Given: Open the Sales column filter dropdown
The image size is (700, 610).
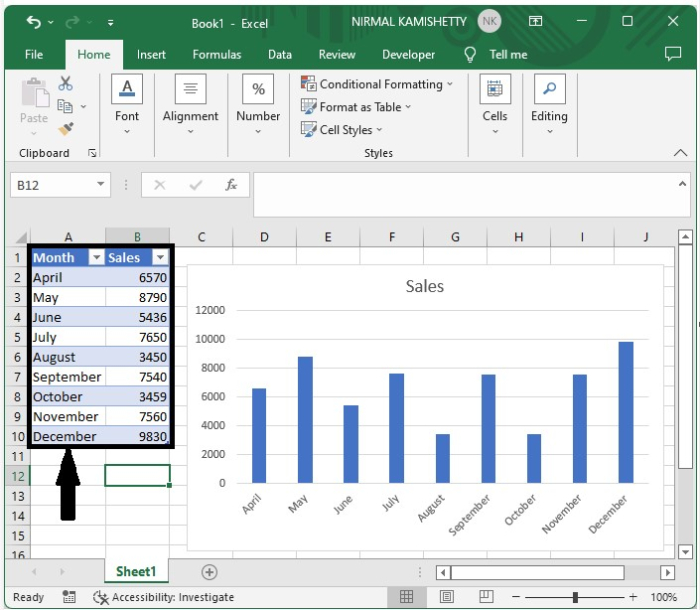Looking at the screenshot, I should [x=160, y=258].
